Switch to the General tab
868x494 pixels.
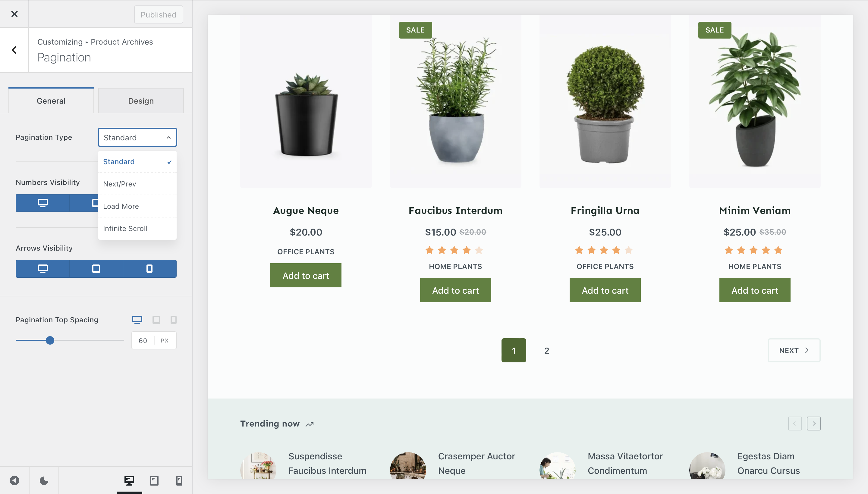(x=51, y=100)
